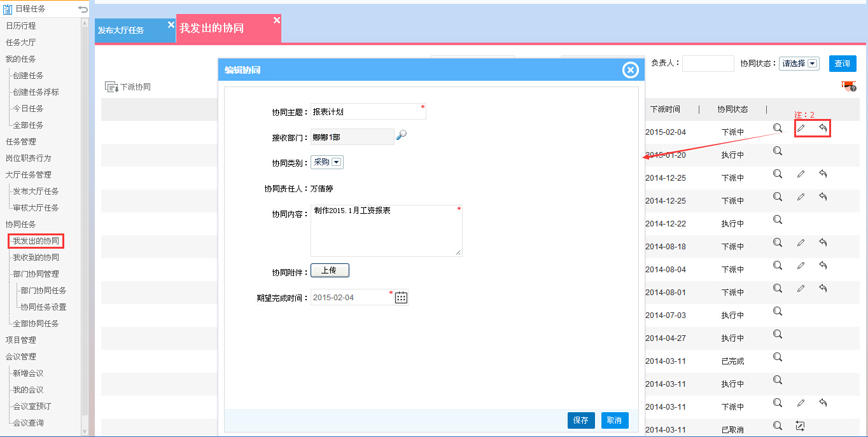Select 我收到的协同 in the sidebar
This screenshot has height=437, width=868.
click(36, 258)
